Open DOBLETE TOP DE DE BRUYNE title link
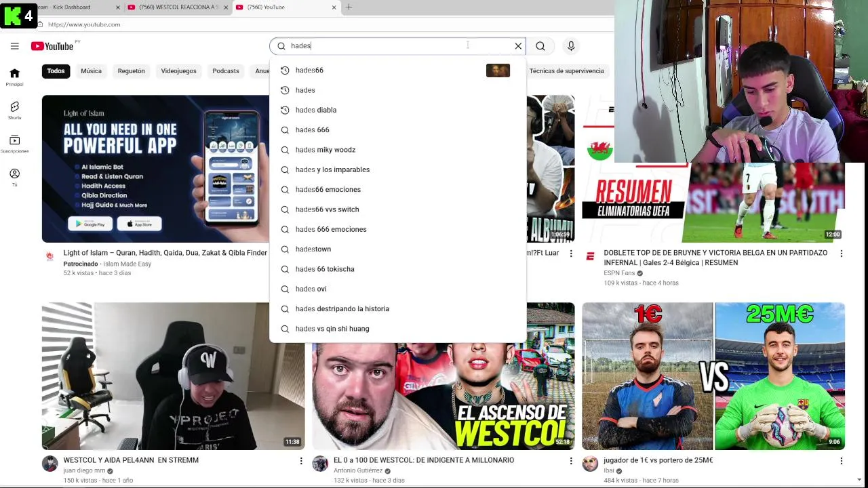The height and width of the screenshot is (488, 868). point(715,258)
